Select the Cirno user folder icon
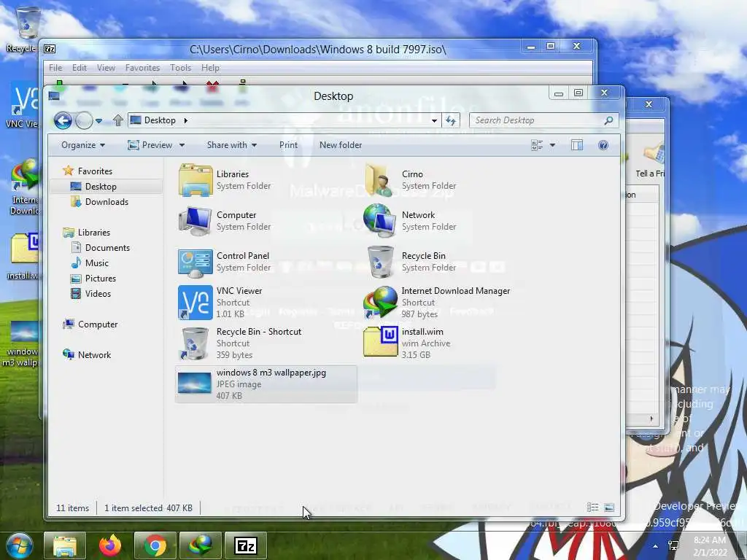This screenshot has width=747, height=560. click(380, 180)
